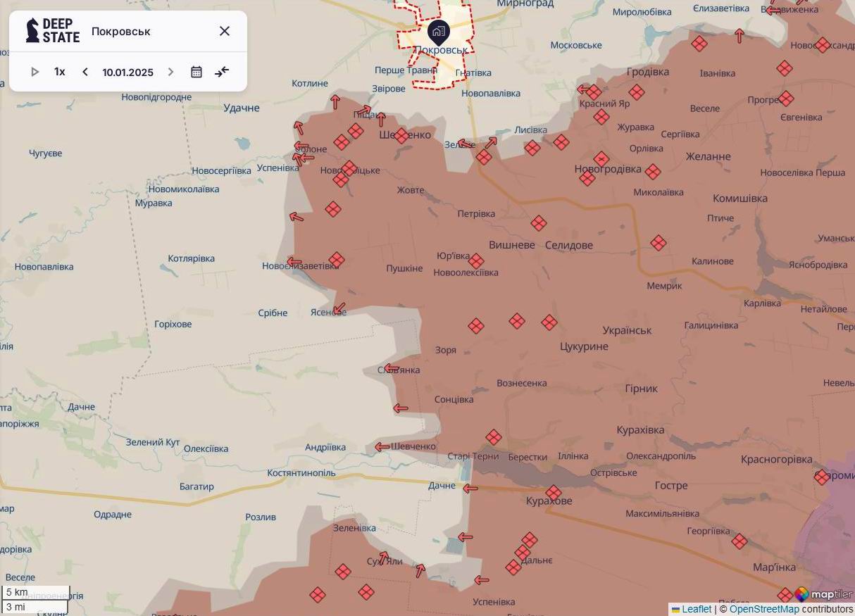Play the timeline animation
Image resolution: width=855 pixels, height=616 pixels.
[35, 71]
